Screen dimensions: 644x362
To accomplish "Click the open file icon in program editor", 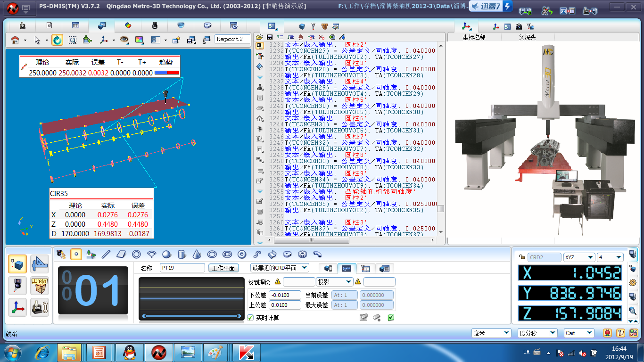I will 259,37.
